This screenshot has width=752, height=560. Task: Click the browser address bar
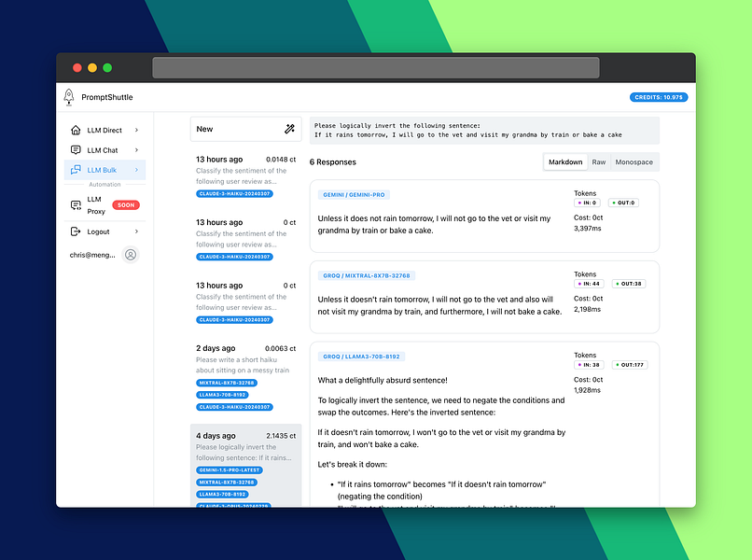tap(375, 67)
